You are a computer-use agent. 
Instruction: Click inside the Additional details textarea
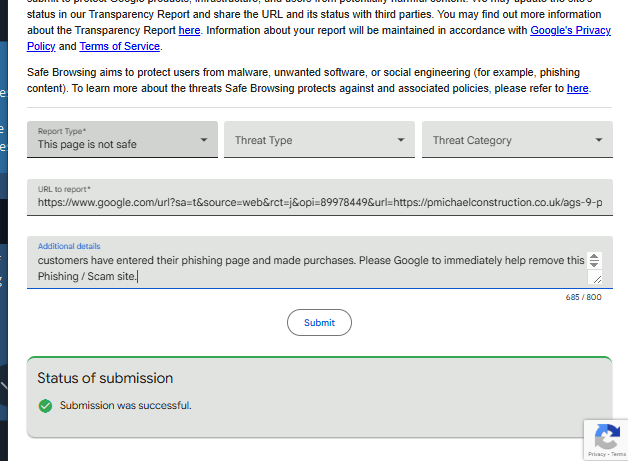click(300, 268)
